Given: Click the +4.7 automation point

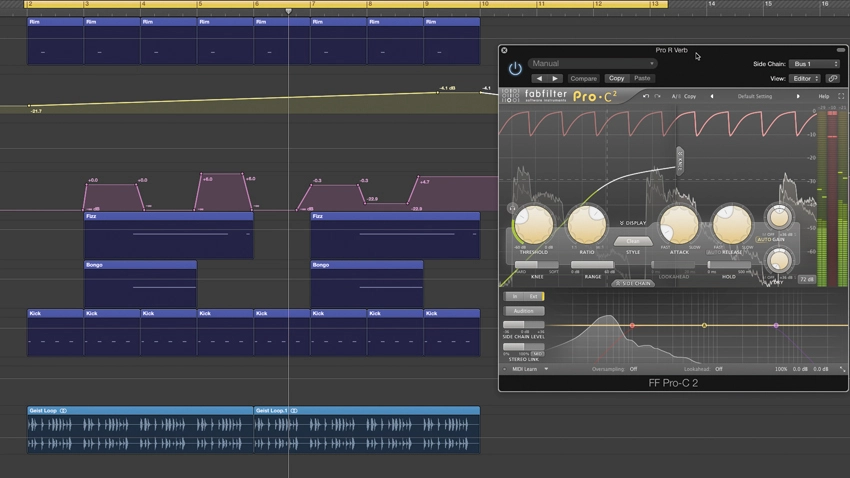Looking at the screenshot, I should 418,176.
